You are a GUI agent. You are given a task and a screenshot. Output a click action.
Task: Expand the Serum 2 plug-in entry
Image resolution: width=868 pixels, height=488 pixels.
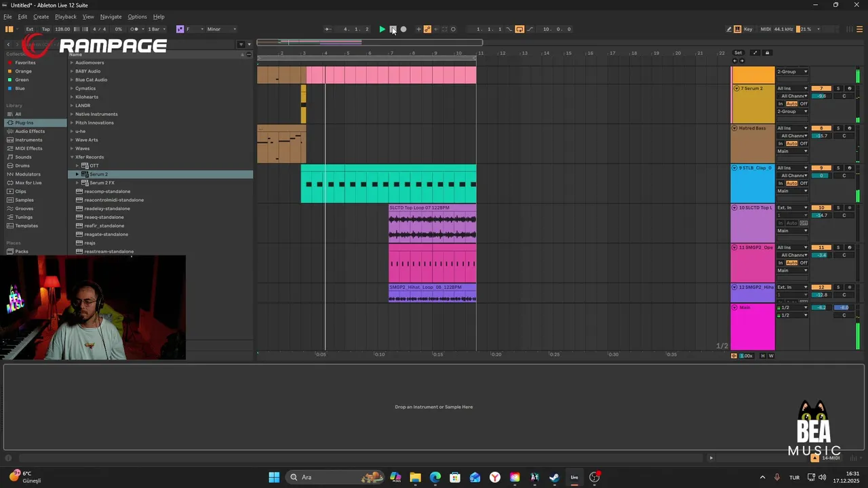point(77,174)
